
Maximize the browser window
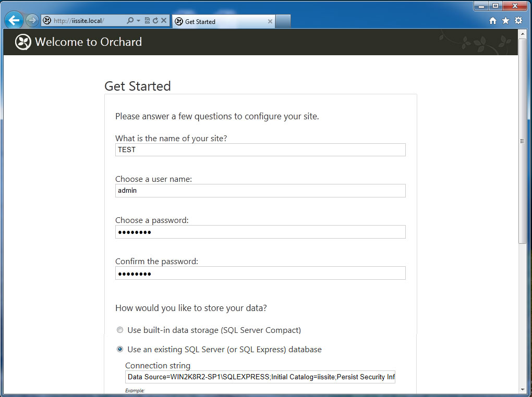pyautogui.click(x=495, y=6)
